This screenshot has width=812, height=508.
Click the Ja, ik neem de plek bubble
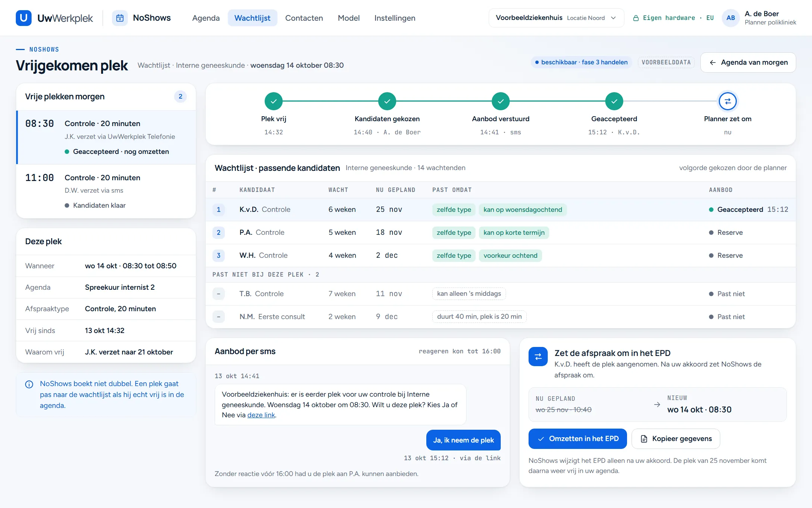point(463,440)
